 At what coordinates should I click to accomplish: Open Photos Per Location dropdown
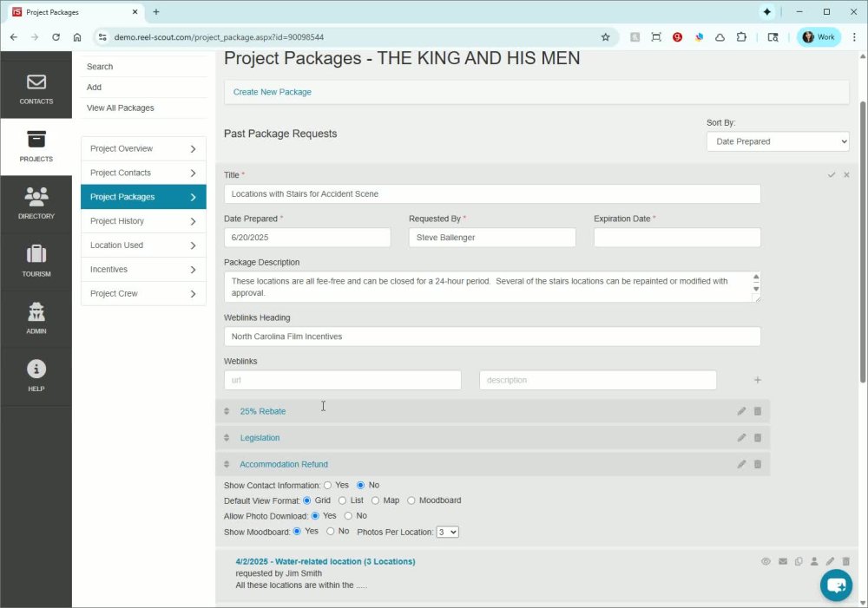point(447,533)
